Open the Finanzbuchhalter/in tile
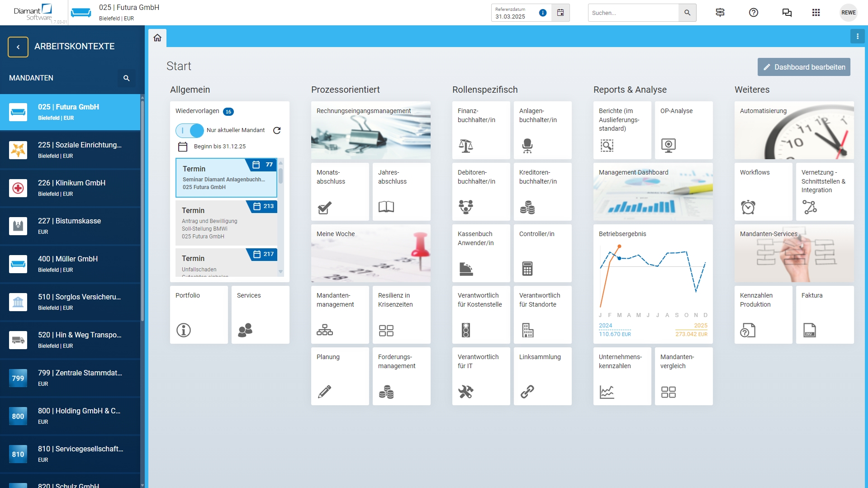Image resolution: width=868 pixels, height=488 pixels. (481, 130)
